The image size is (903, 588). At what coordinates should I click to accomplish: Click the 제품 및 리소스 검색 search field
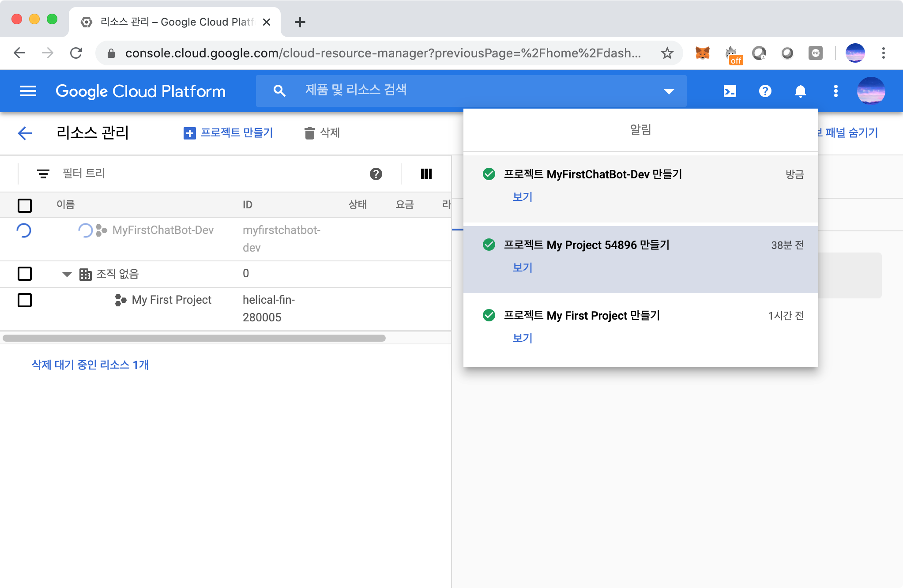point(463,90)
